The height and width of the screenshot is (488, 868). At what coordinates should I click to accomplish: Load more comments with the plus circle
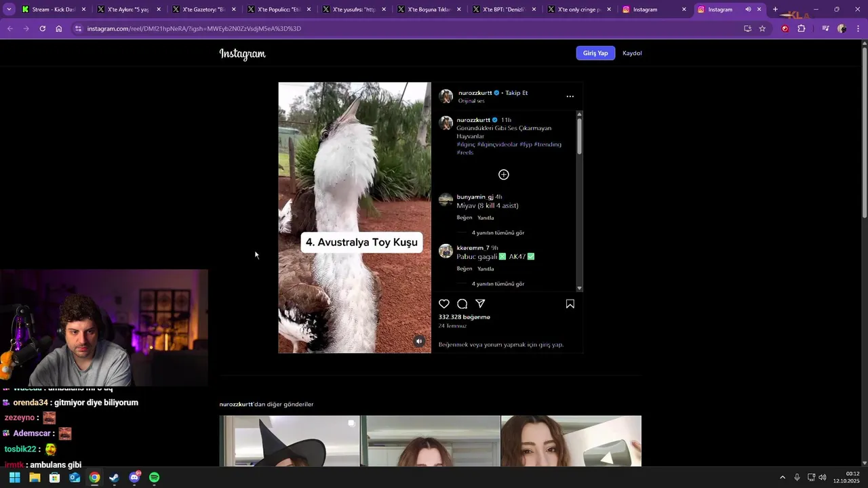tap(504, 175)
